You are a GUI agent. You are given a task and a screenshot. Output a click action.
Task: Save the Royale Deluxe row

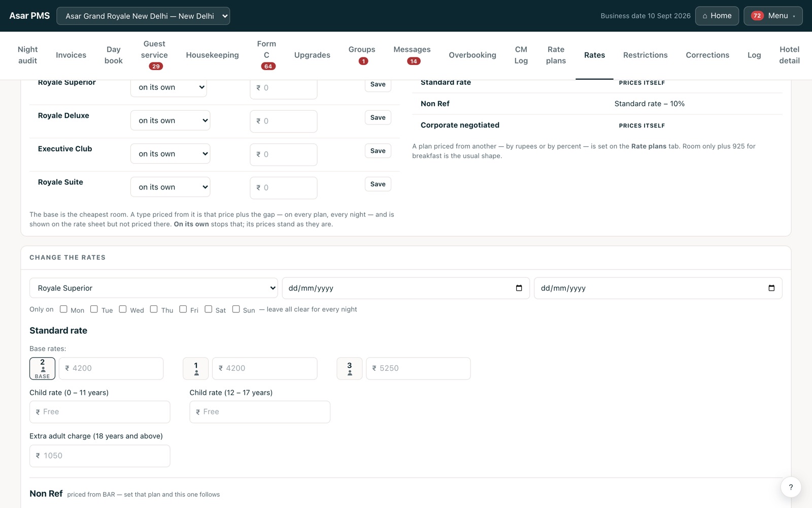(x=378, y=117)
